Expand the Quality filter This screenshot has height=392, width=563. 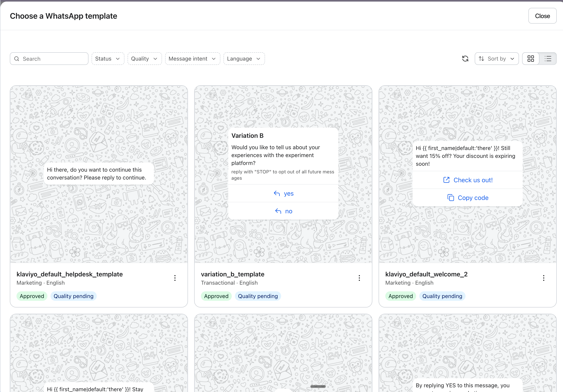tap(144, 59)
